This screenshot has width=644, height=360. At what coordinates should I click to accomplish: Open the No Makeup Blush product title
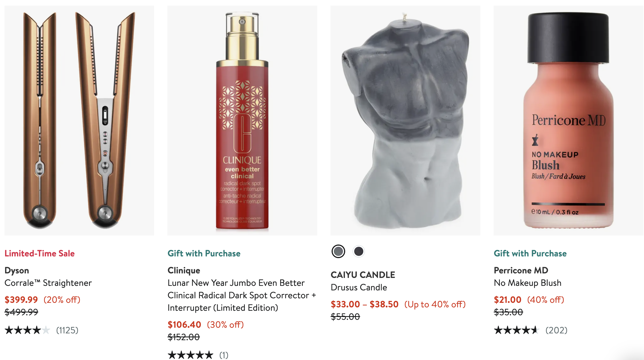528,283
